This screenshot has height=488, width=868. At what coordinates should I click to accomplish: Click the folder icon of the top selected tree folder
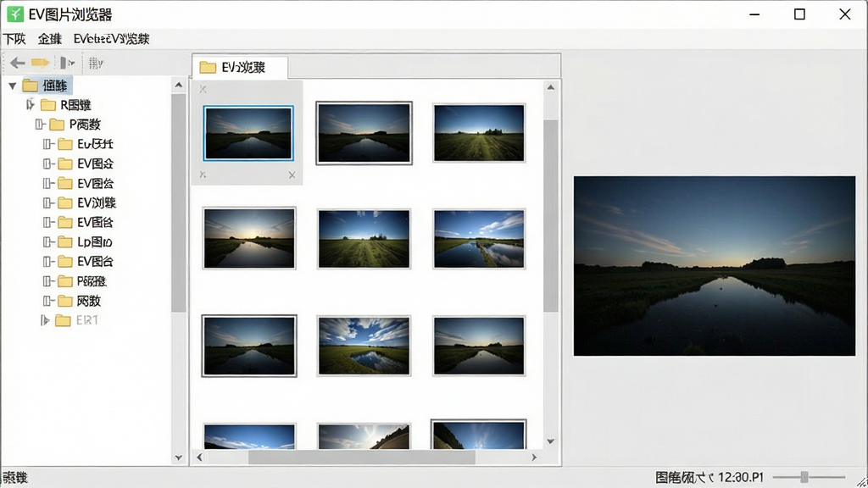click(x=30, y=86)
